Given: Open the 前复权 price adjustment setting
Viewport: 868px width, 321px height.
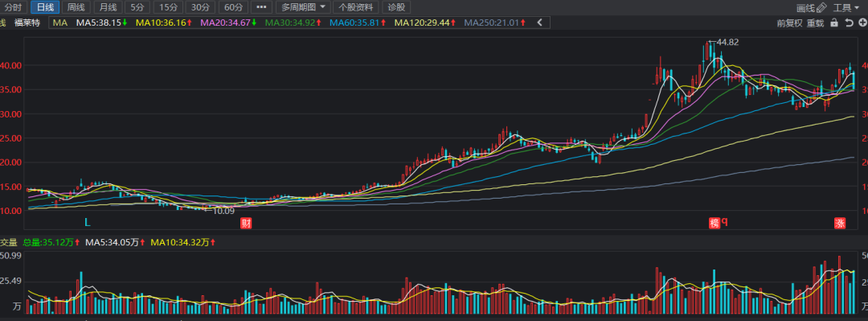Looking at the screenshot, I should click(789, 23).
